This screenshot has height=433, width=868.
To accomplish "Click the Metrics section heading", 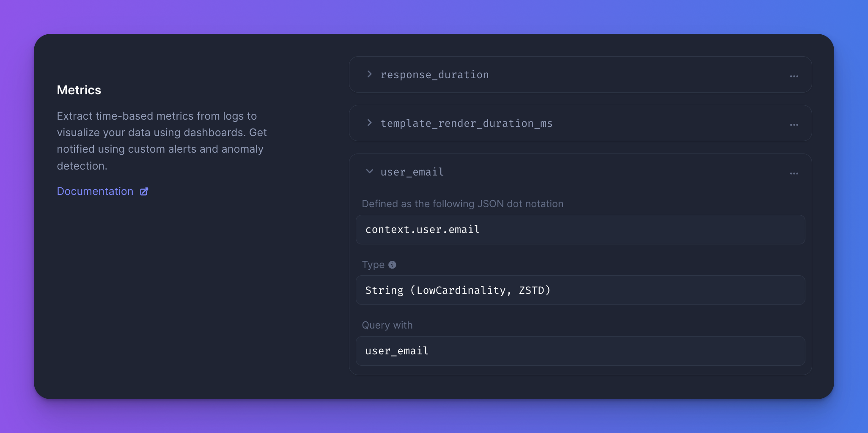I will (x=79, y=90).
